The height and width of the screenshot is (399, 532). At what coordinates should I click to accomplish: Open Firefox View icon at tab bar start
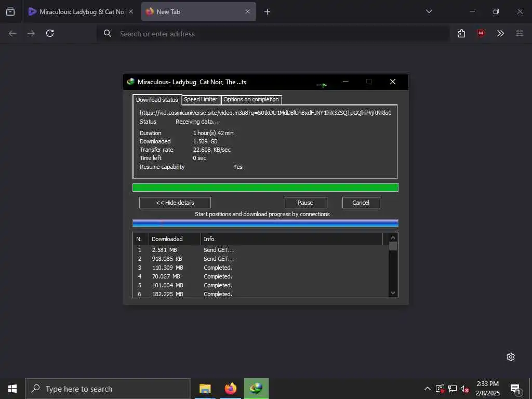coord(10,11)
